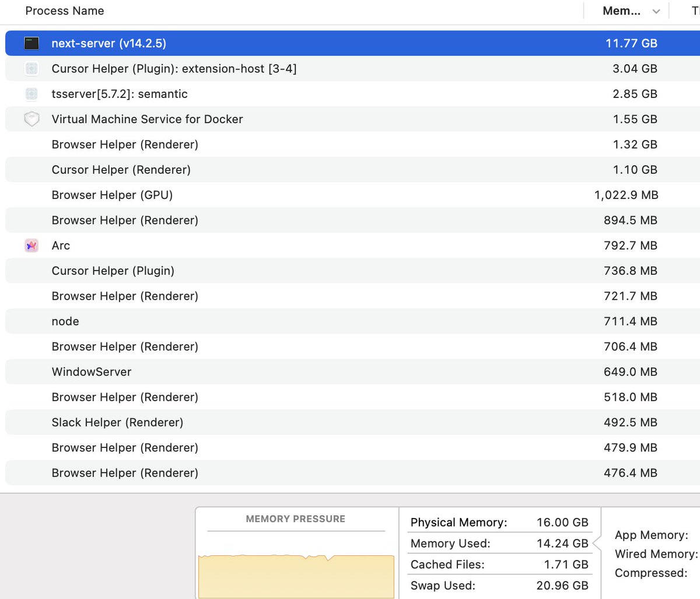700x599 pixels.
Task: Click the Physical Memory label
Action: tap(459, 523)
